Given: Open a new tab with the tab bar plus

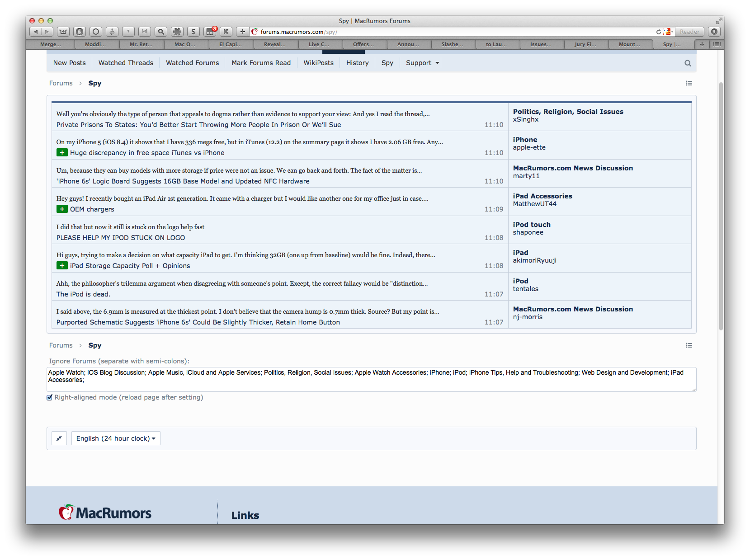Looking at the screenshot, I should pos(702,44).
